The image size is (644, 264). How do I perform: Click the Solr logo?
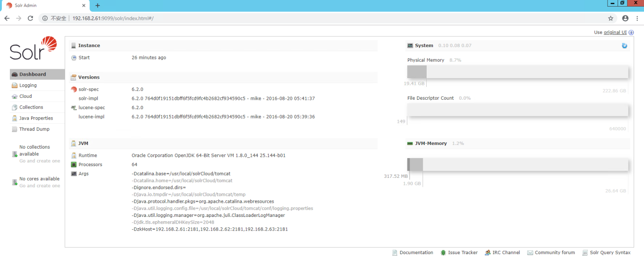tap(33, 48)
